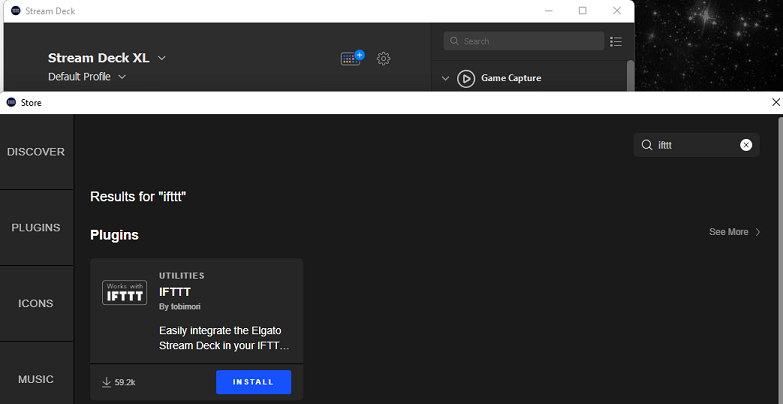Click the Store window scrollbar

click(x=781, y=260)
